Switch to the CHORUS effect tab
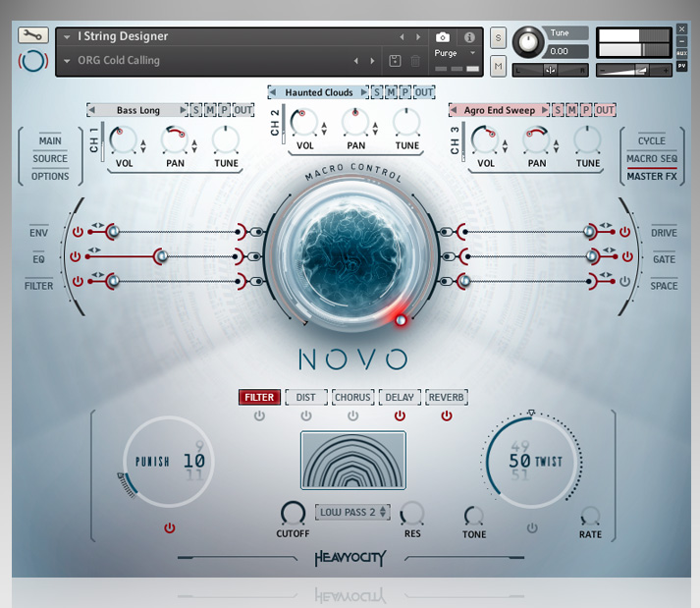The height and width of the screenshot is (608, 700). [x=352, y=397]
